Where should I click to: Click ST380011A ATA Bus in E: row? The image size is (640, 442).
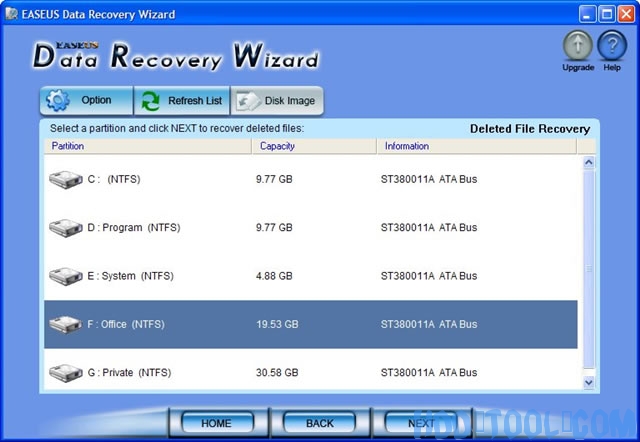click(429, 276)
